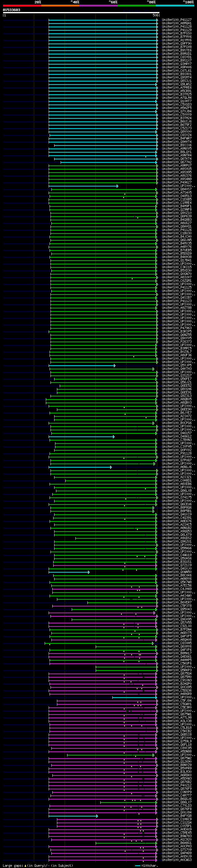Viewport: 197px width, 868px height.
Task: Select the UniRef100_B6JYE7 hit label
Action: pyautogui.click(x=176, y=413)
